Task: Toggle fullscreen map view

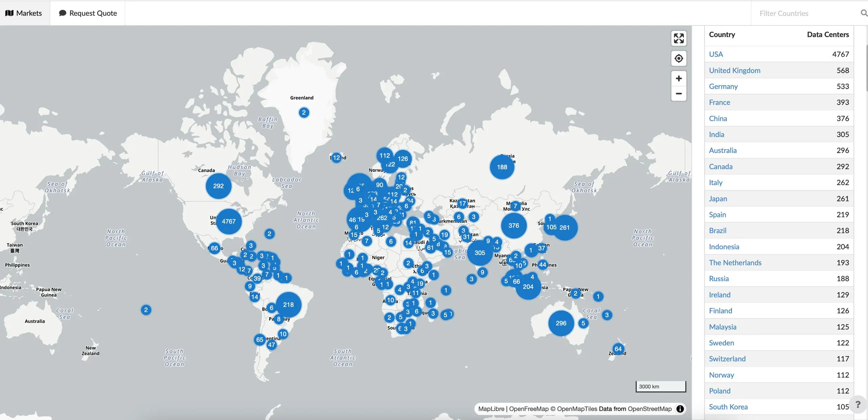Action: 678,38
